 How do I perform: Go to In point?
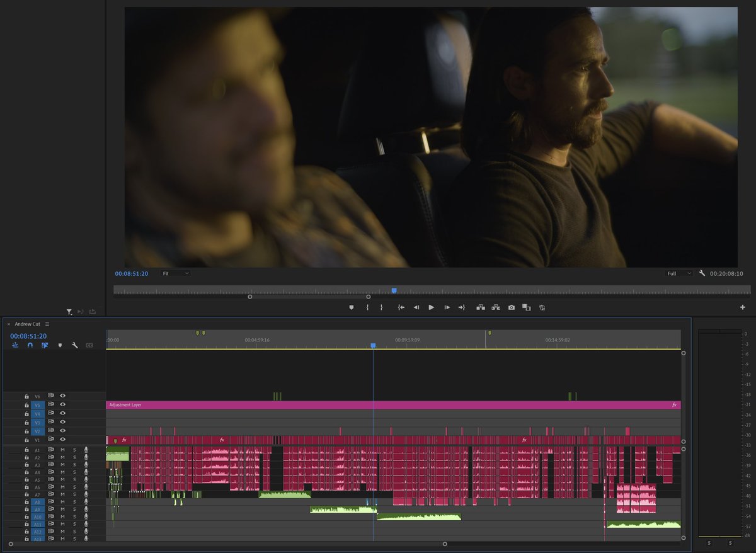tap(401, 307)
